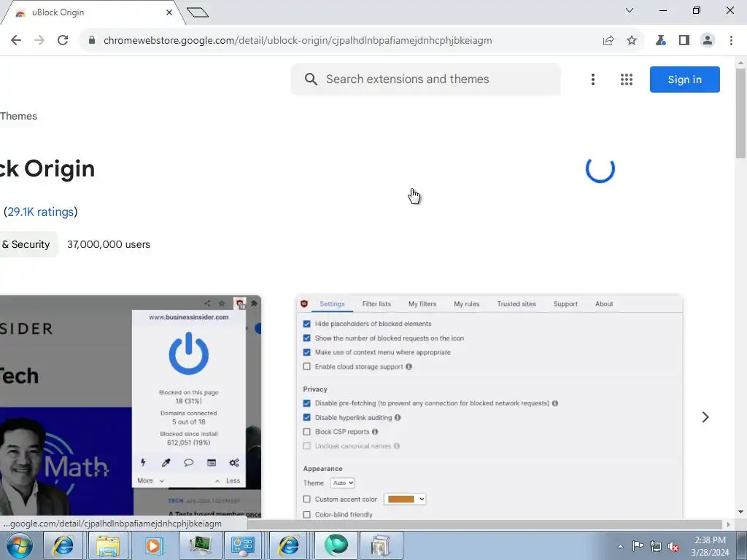Toggle Disable hyperlink auditing checkbox

coord(307,418)
